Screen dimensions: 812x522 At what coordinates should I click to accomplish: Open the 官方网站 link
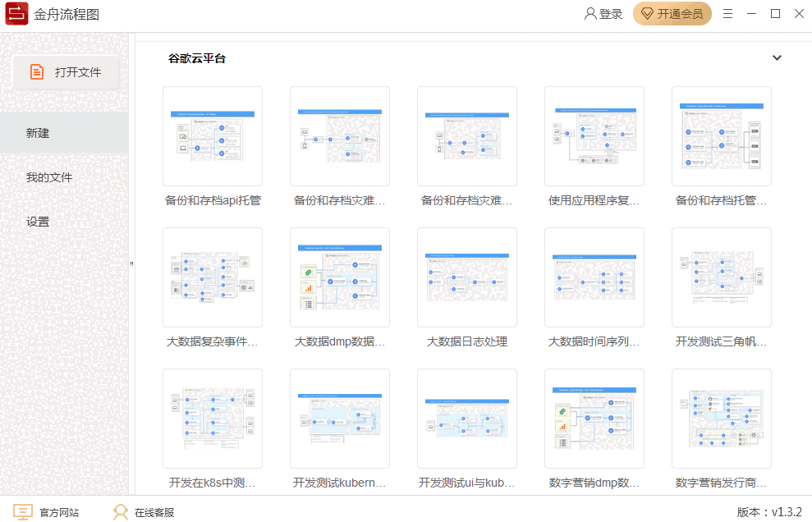46,512
